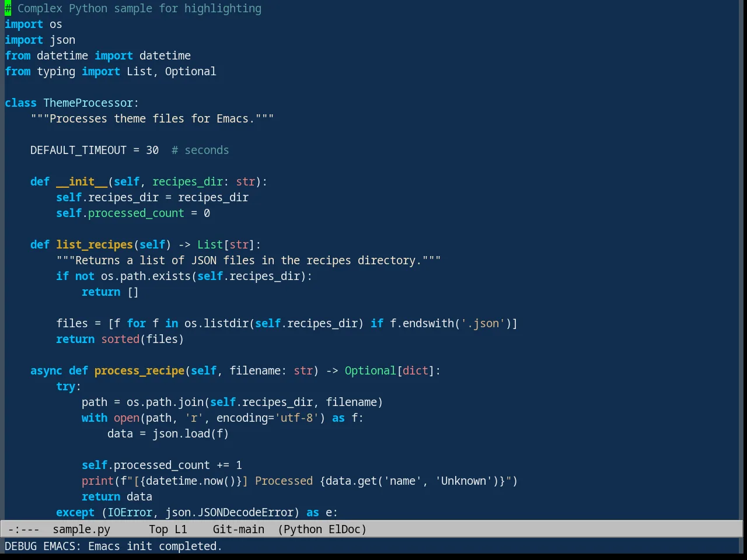Place cursor on 'import json' line
The width and height of the screenshot is (747, 560).
point(40,40)
